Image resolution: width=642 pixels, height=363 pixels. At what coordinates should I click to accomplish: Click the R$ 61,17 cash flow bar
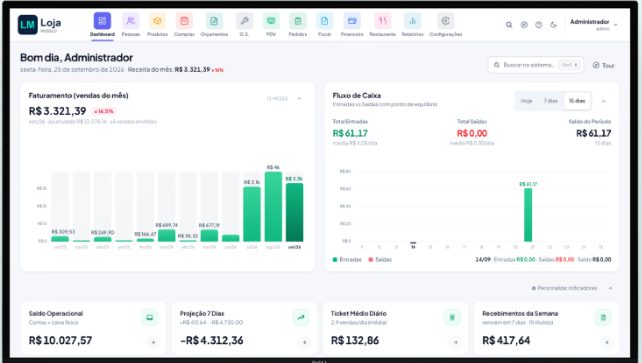pyautogui.click(x=528, y=215)
